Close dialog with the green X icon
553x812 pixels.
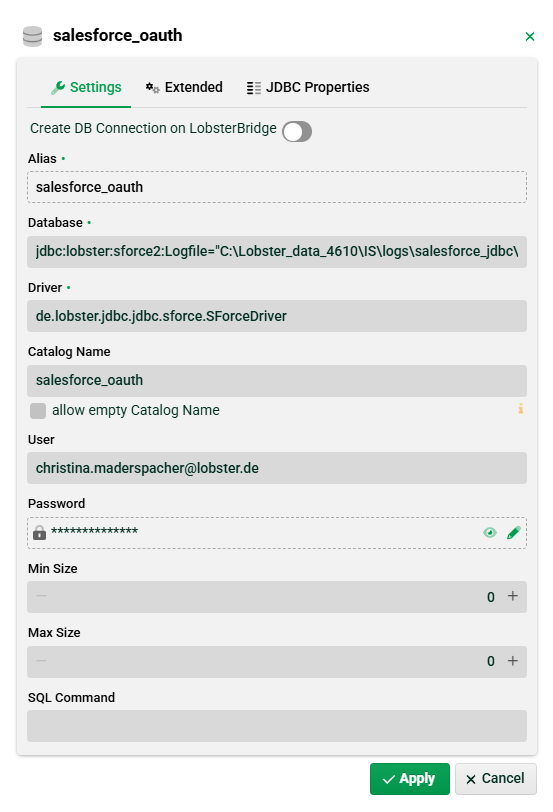click(x=530, y=36)
